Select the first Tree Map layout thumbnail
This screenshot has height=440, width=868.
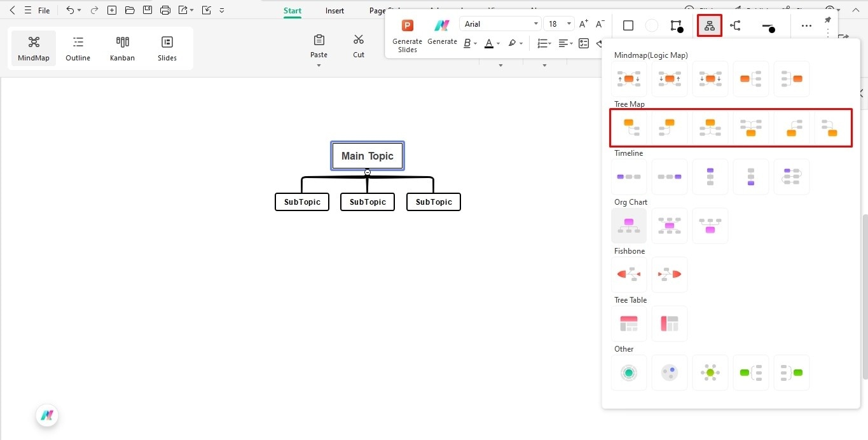point(628,127)
